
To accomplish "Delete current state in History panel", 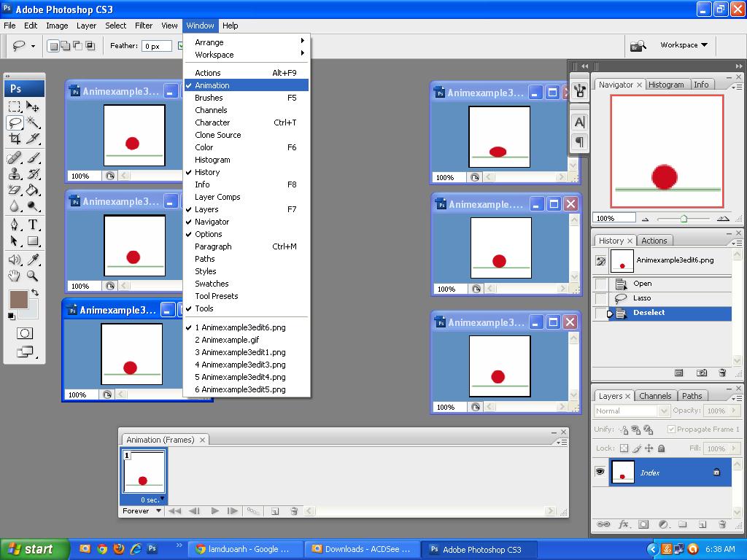I will 722,373.
